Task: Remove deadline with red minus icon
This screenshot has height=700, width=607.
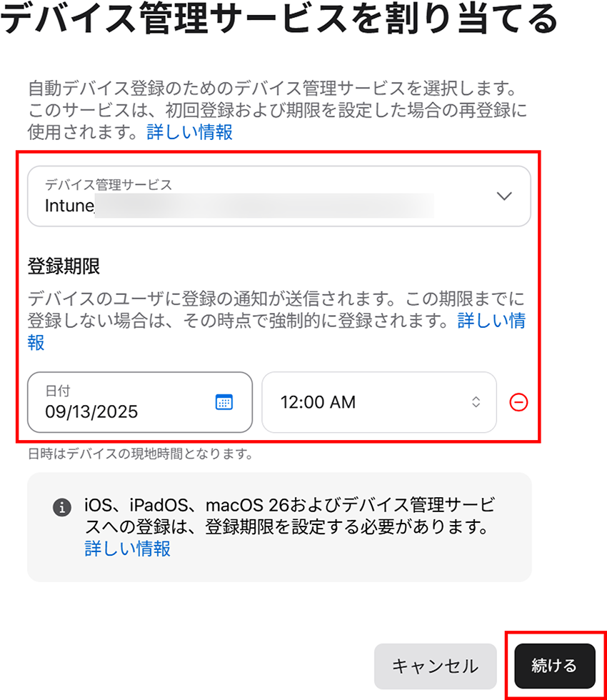Action: coord(518,402)
